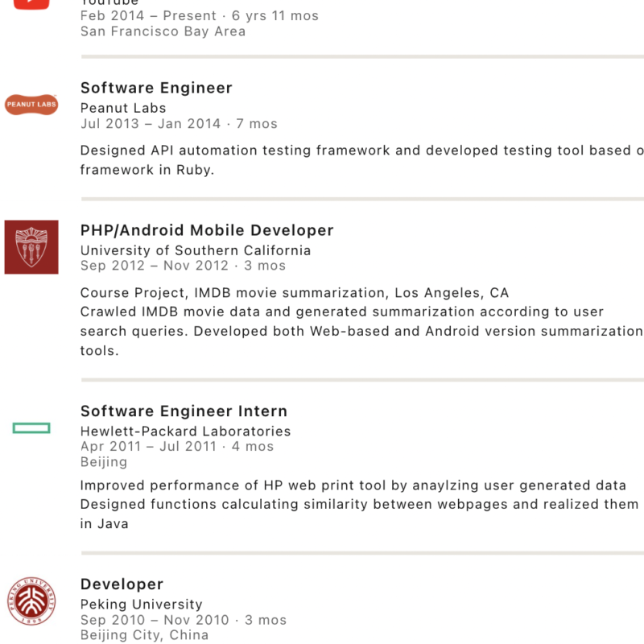Open University of Southern California company link
The height and width of the screenshot is (644, 644).
click(196, 250)
